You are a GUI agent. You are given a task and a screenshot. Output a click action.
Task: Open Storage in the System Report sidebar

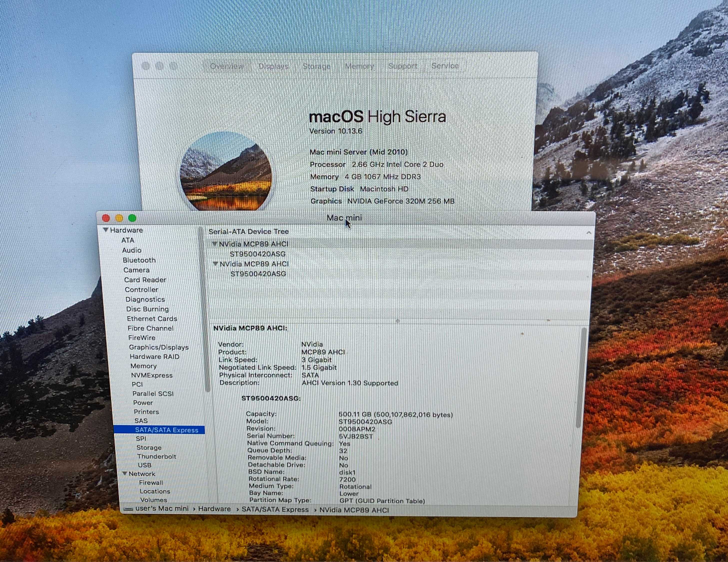pyautogui.click(x=149, y=447)
